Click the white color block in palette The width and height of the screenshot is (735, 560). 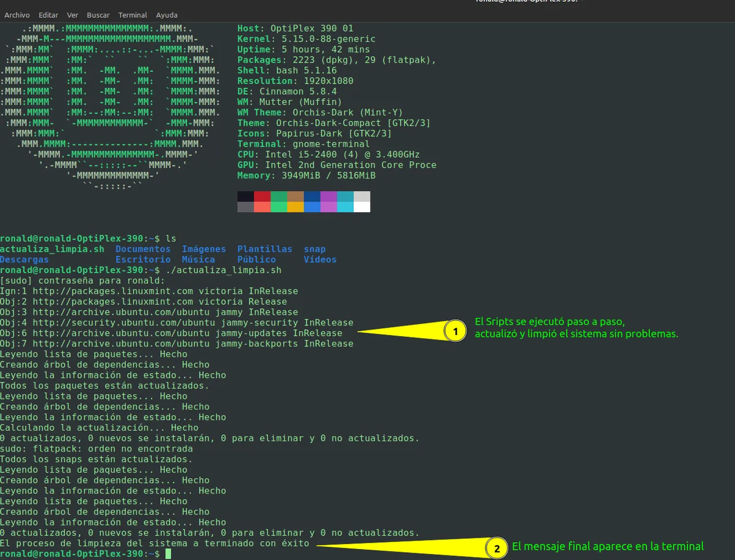click(362, 207)
